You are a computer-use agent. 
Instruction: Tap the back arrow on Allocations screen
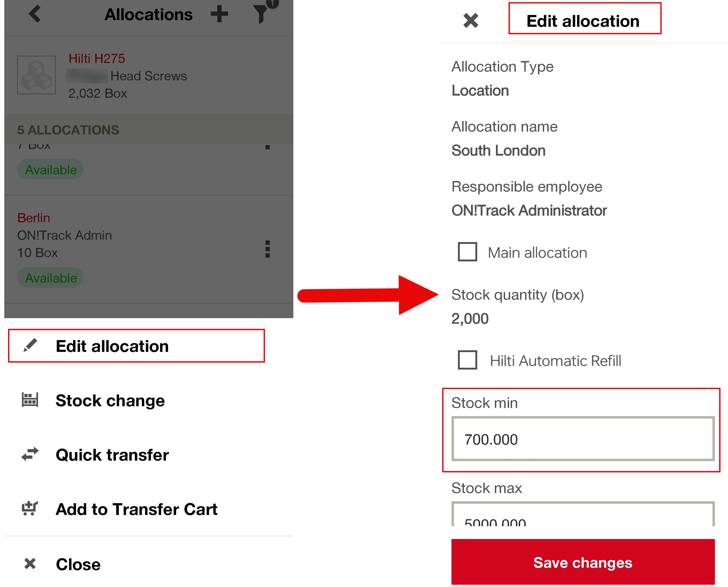35,14
